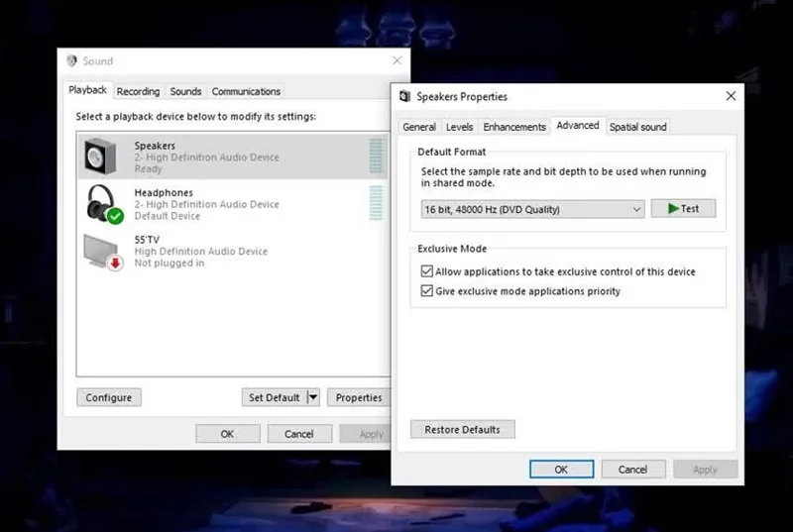Click the Speakers volume level meter

click(376, 156)
